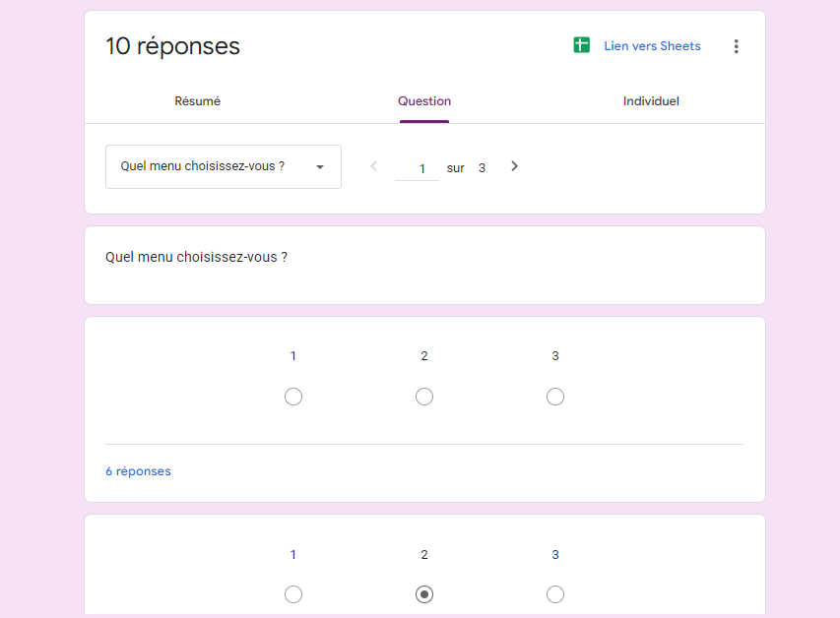Click the total count 3 after sur
Image resolution: width=840 pixels, height=618 pixels.
tap(482, 168)
